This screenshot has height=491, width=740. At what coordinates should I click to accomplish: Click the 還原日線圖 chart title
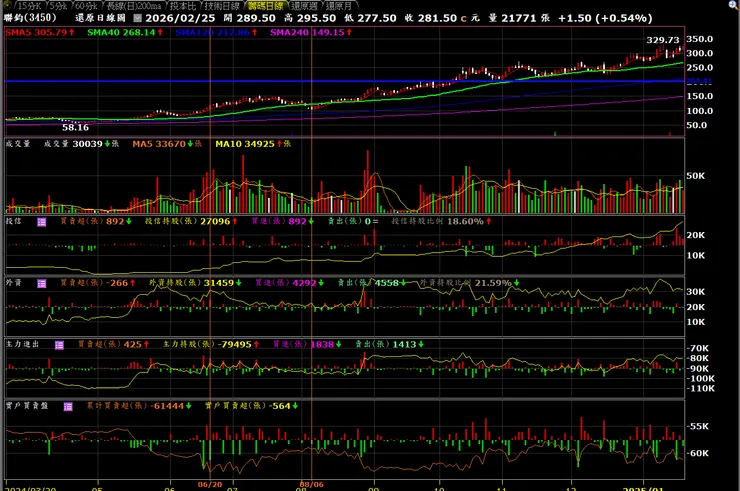click(x=100, y=18)
